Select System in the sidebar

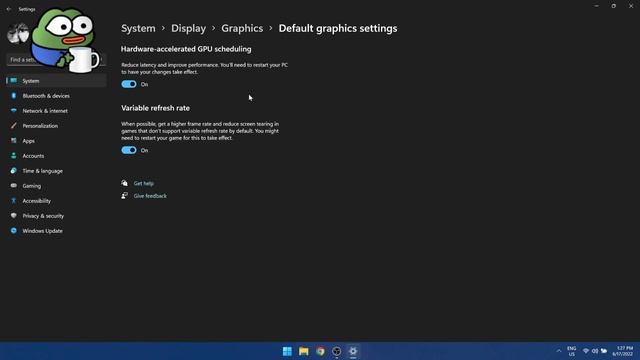(x=56, y=81)
